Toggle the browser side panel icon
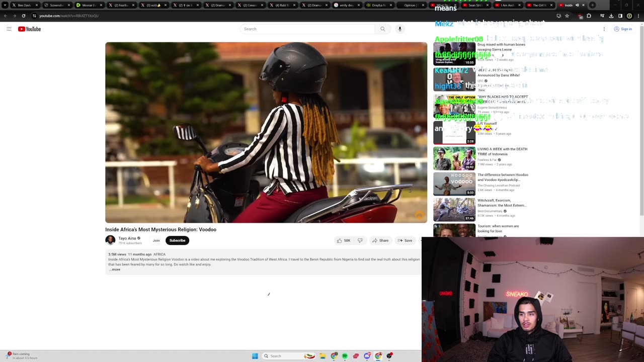The image size is (644, 362). pos(620,16)
